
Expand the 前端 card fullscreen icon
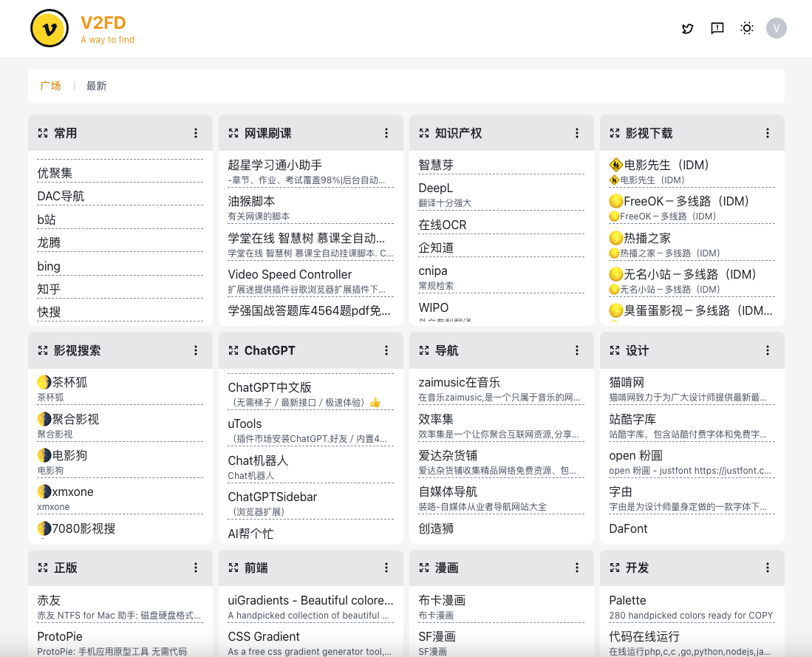(x=233, y=568)
